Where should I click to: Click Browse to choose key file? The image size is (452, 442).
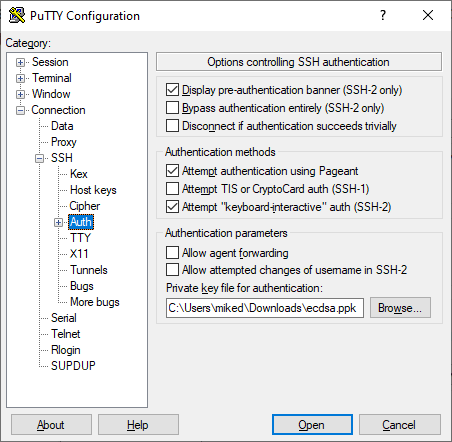click(400, 308)
